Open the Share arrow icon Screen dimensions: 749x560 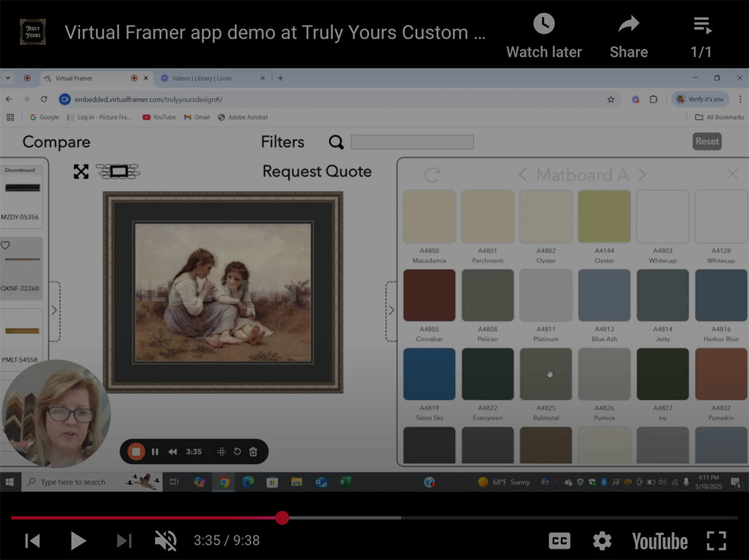(628, 25)
